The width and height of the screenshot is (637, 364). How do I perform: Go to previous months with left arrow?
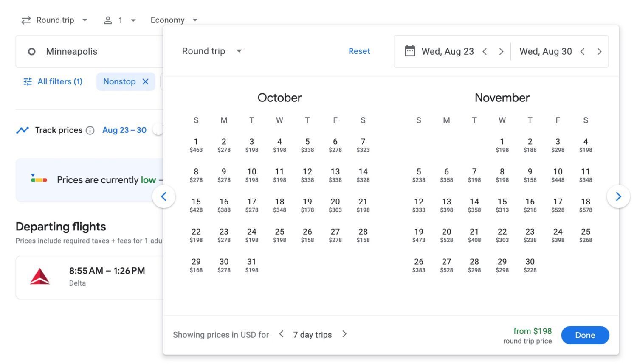(164, 196)
